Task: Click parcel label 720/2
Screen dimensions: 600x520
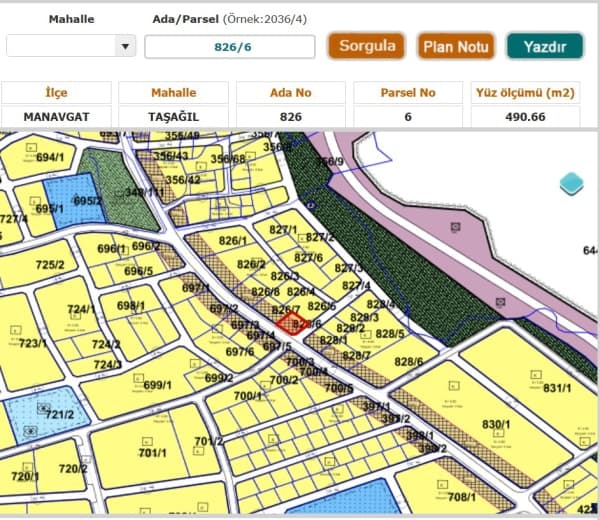Action: click(x=73, y=469)
